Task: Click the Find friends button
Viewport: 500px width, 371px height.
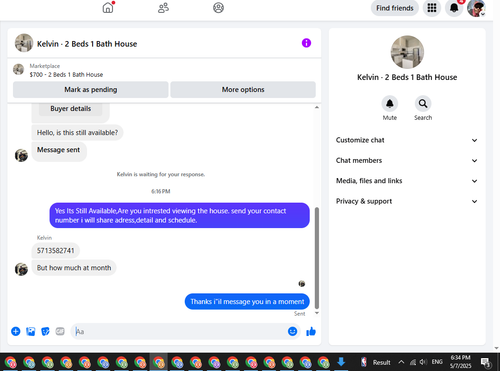Action: point(395,8)
